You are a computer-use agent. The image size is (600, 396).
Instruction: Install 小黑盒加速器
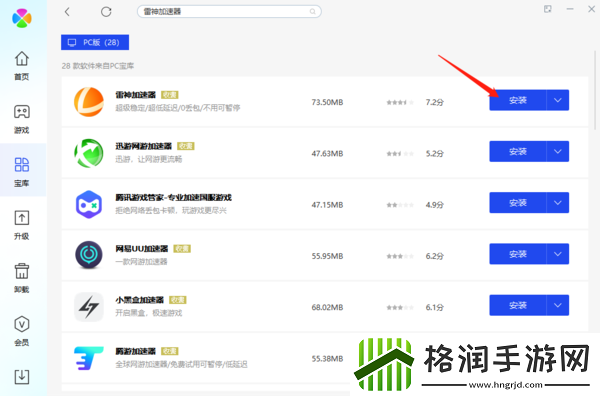tap(518, 305)
